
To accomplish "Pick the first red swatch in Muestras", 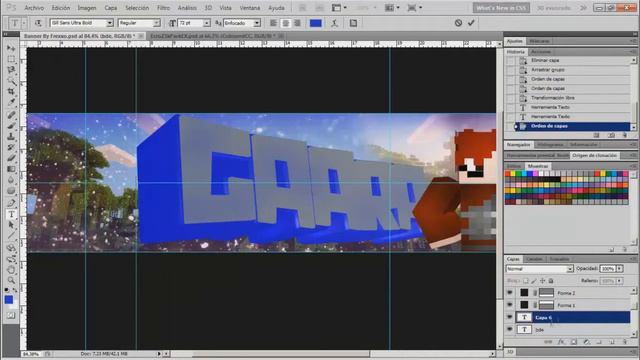I will coord(508,174).
